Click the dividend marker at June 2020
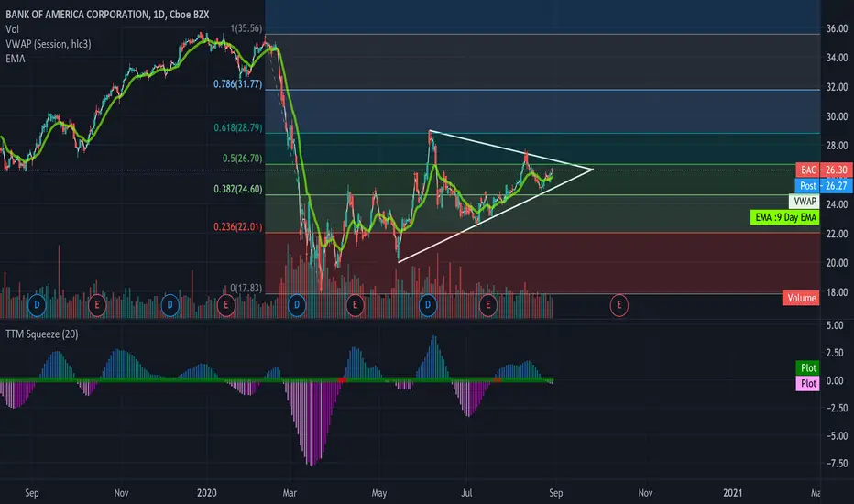Screen dimensions: 854x504 coord(428,304)
